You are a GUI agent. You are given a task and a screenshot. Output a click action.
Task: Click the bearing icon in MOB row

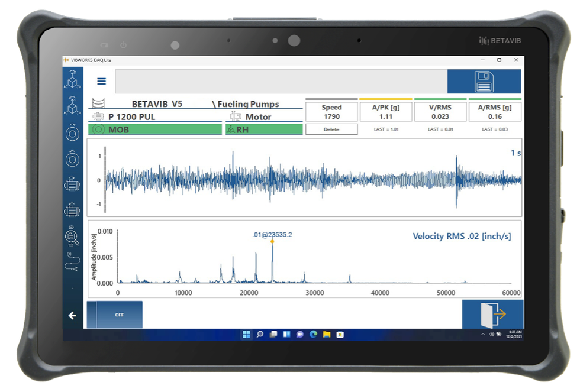pos(98,129)
